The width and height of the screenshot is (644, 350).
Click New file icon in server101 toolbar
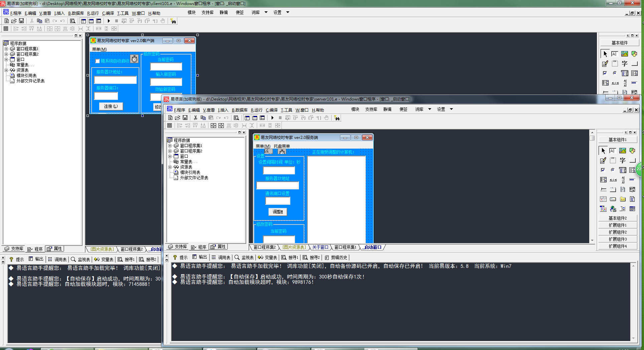(x=170, y=118)
